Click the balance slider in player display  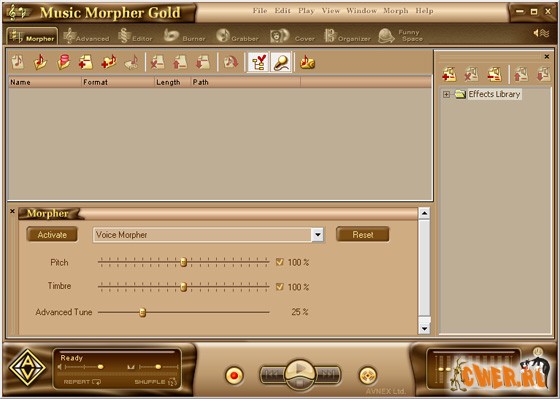coord(158,367)
